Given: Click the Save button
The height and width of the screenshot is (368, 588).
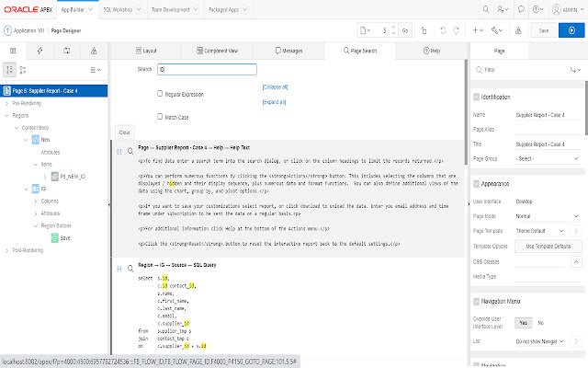Looking at the screenshot, I should [543, 30].
